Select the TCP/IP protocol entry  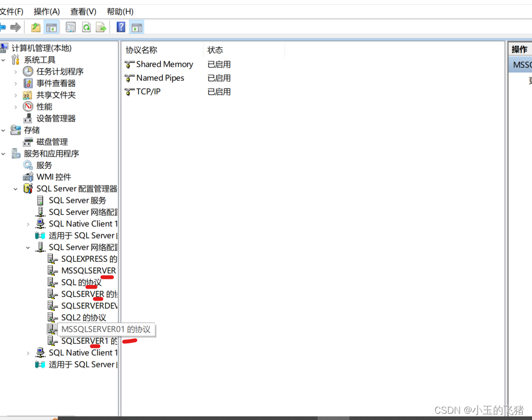[149, 92]
